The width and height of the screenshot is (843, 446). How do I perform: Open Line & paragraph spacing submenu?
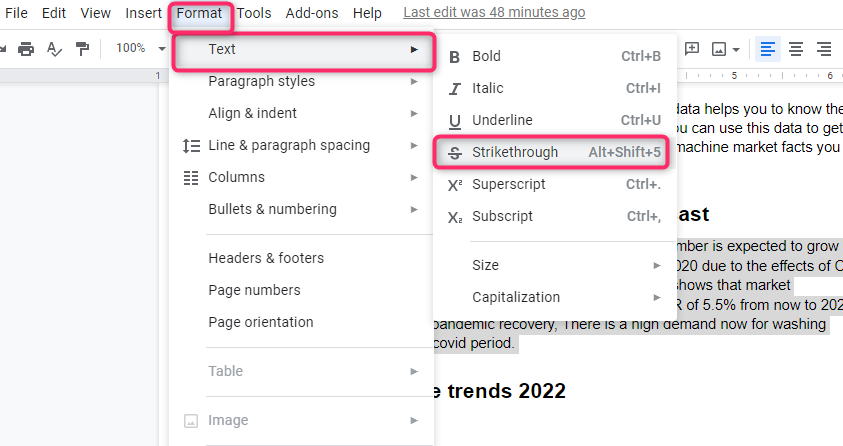pyautogui.click(x=301, y=146)
